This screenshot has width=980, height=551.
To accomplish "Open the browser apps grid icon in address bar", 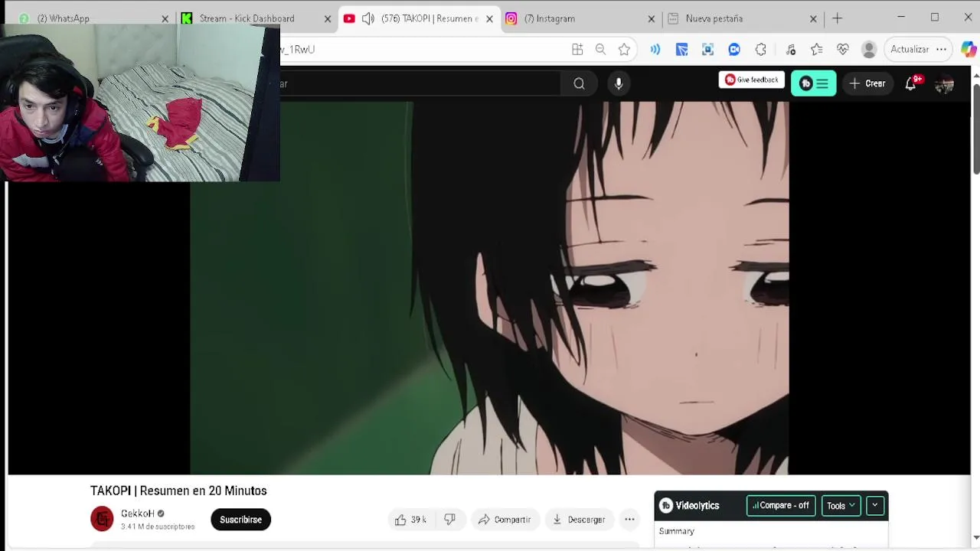I will (x=577, y=50).
